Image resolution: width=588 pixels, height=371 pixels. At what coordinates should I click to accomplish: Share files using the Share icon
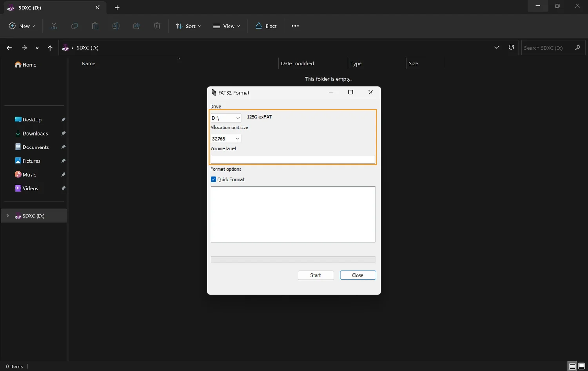[136, 26]
